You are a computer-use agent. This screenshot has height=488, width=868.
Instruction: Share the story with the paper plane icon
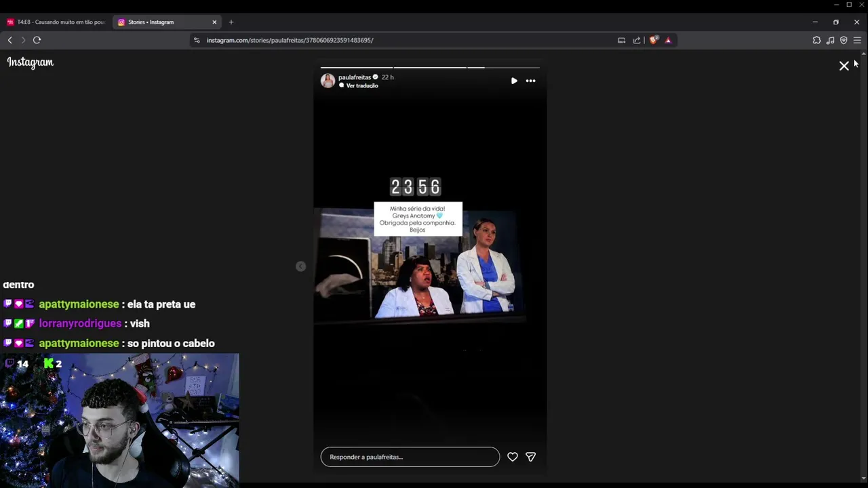tap(530, 457)
